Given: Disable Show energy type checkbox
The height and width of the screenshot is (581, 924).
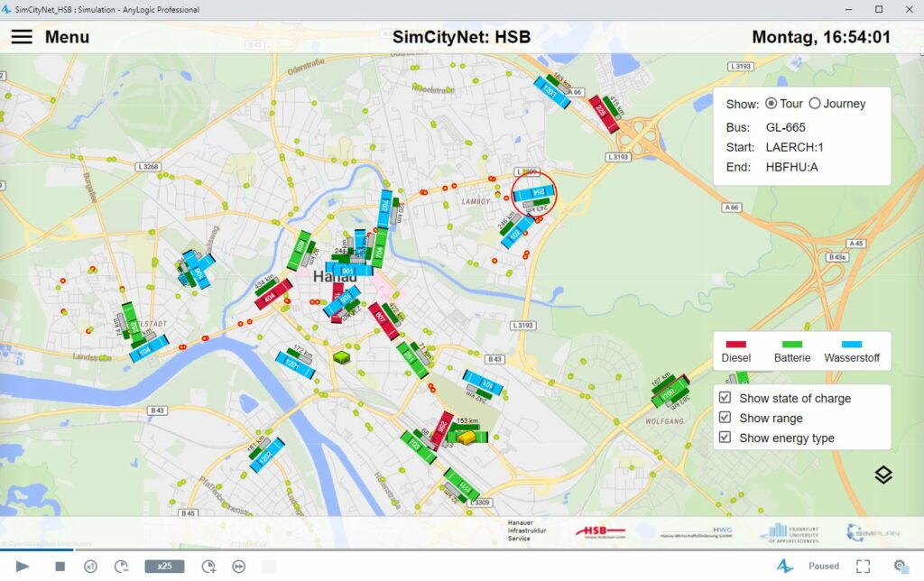Looking at the screenshot, I should click(725, 438).
